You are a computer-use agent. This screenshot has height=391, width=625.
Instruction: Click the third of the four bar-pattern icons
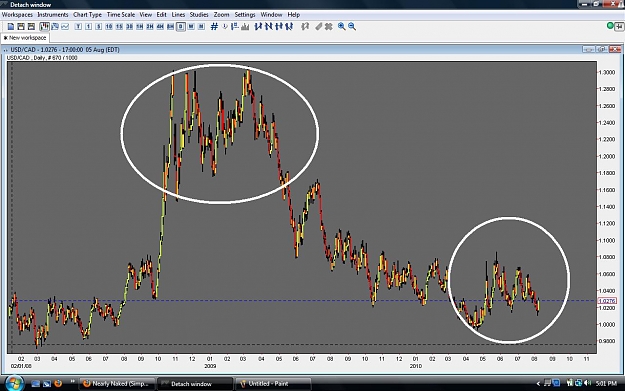(279, 27)
